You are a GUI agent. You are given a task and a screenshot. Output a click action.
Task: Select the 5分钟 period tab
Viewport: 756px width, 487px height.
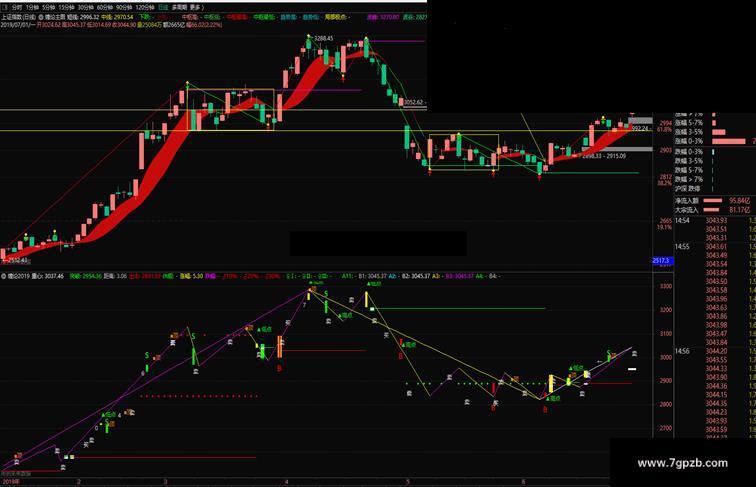49,8
